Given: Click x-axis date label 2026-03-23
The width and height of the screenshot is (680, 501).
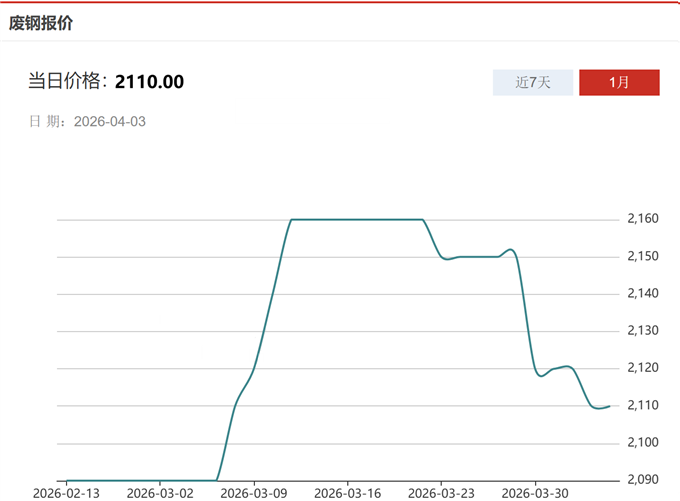Looking at the screenshot, I should pyautogui.click(x=439, y=493).
